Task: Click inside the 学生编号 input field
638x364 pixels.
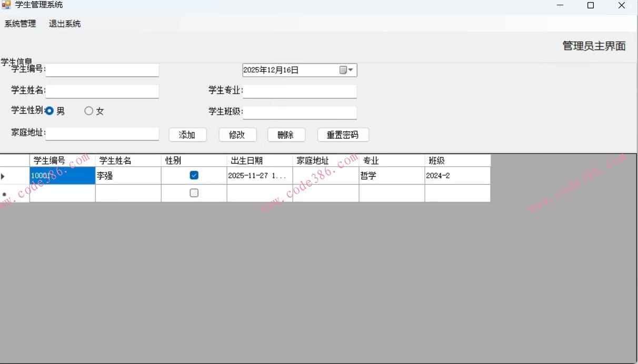Action: (x=102, y=70)
